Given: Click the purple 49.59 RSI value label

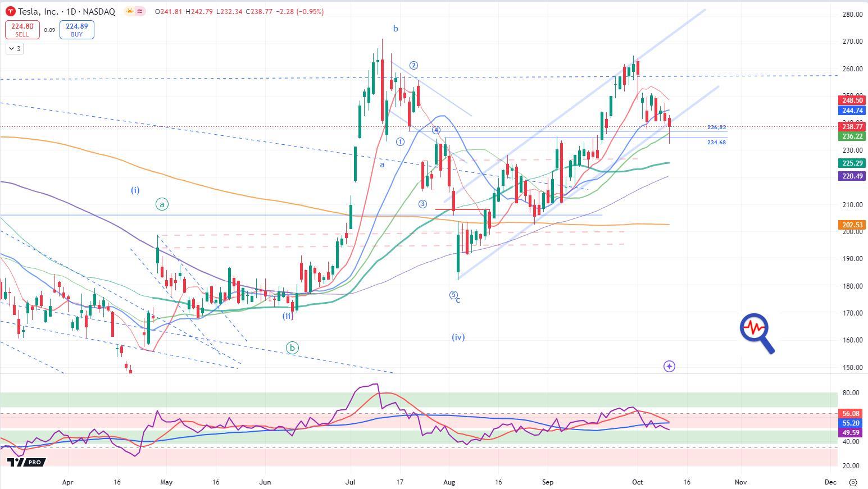Looking at the screenshot, I should (x=851, y=433).
